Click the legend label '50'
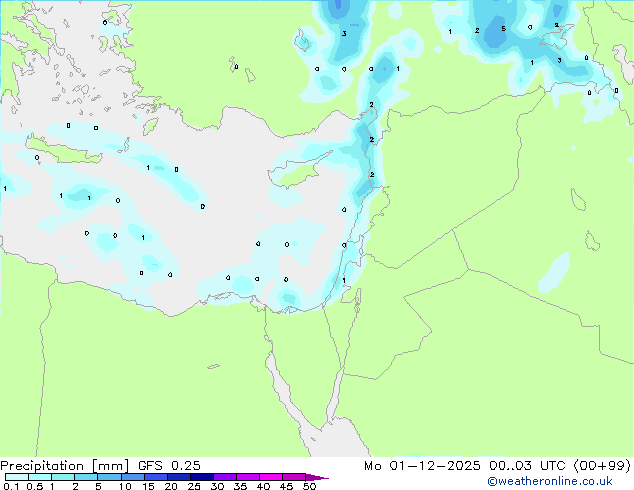This screenshot has height=490, width=634. pos(310,486)
